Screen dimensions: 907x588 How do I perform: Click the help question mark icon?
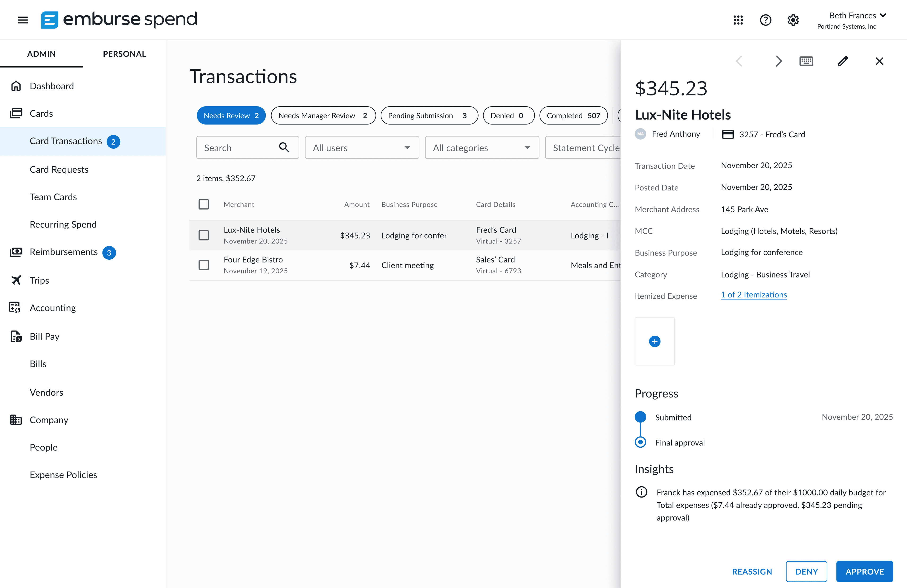765,20
